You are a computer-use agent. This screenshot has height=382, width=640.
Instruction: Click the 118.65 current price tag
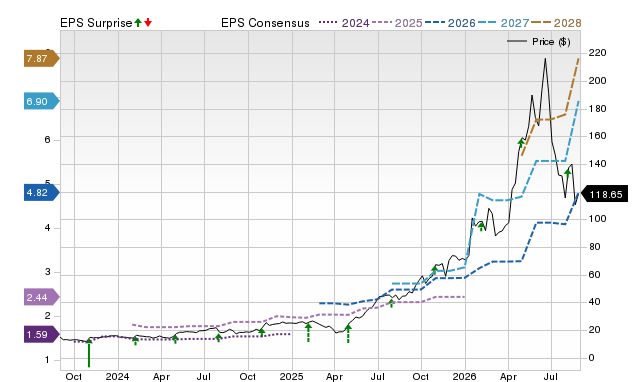(x=605, y=194)
